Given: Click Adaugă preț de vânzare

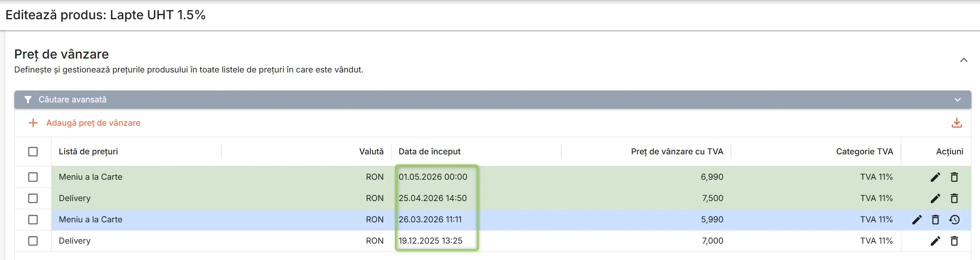Looking at the screenshot, I should pyautogui.click(x=84, y=123).
